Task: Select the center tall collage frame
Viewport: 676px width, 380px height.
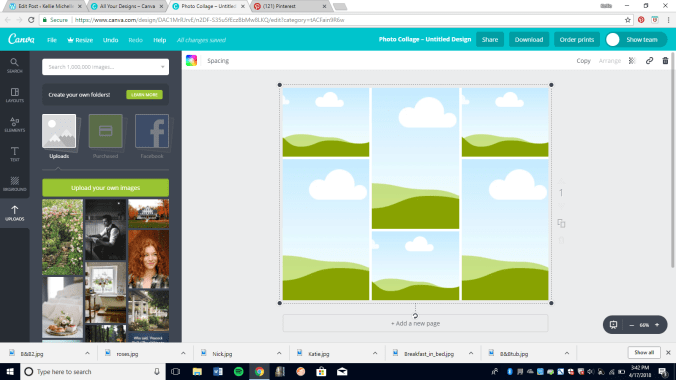Action: pyautogui.click(x=415, y=158)
